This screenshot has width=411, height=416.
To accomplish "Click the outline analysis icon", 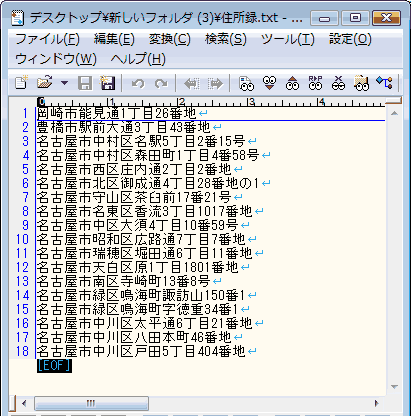I will [x=384, y=82].
